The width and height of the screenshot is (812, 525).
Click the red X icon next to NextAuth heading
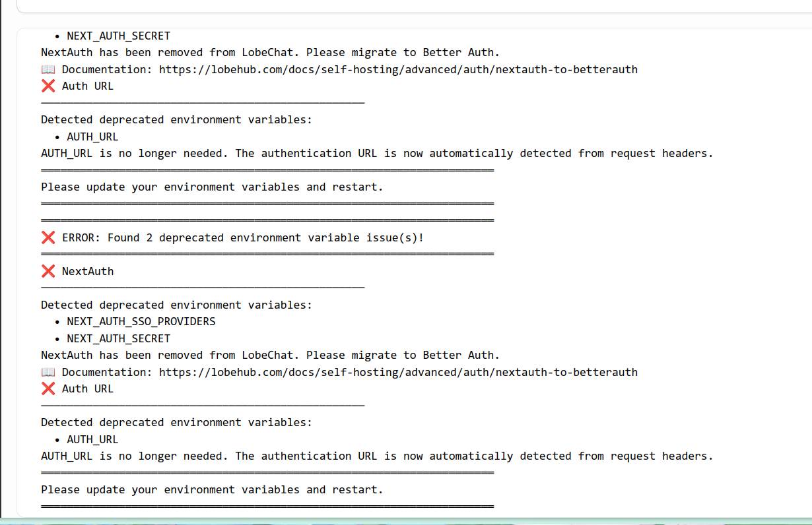point(48,271)
